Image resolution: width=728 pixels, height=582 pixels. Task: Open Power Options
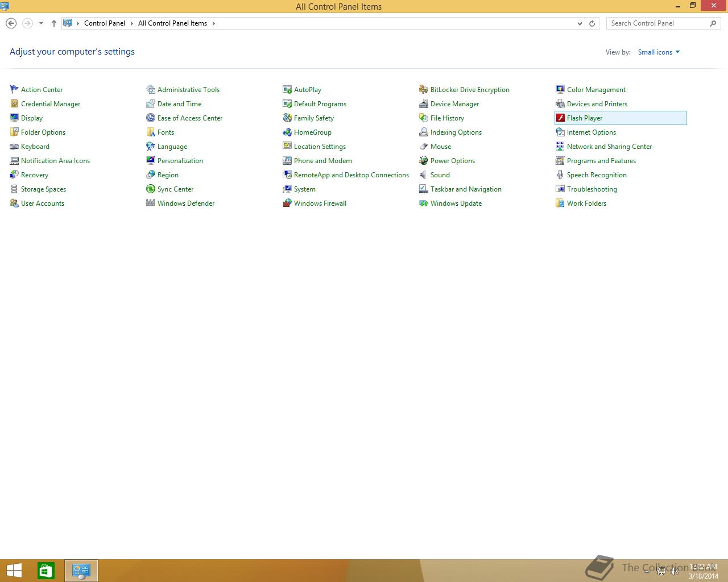pyautogui.click(x=453, y=160)
